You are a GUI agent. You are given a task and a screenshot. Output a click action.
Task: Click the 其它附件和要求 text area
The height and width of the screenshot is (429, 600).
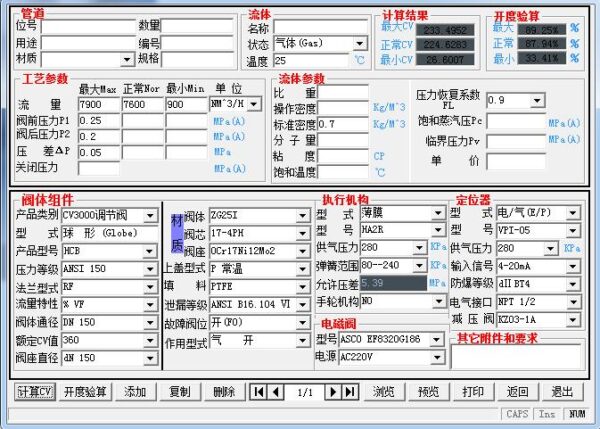(516, 357)
